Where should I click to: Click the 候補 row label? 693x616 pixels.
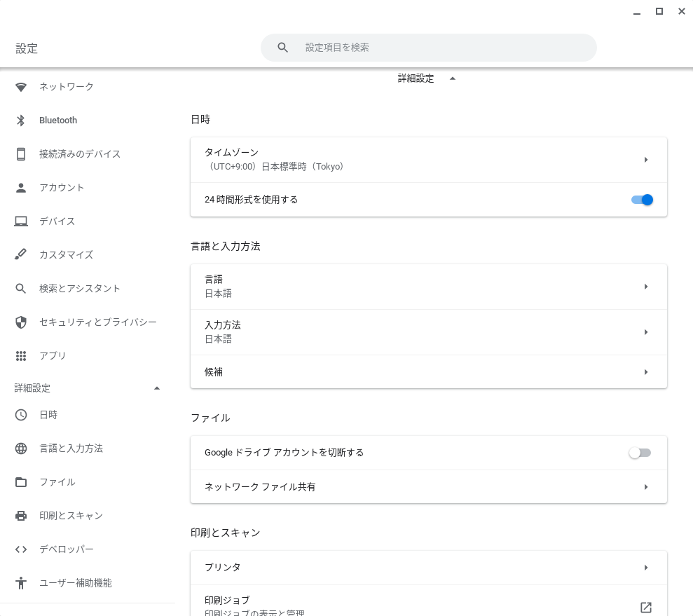[x=214, y=372]
